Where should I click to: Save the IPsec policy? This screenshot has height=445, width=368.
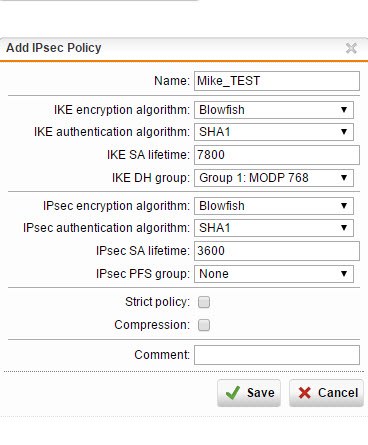[x=249, y=393]
